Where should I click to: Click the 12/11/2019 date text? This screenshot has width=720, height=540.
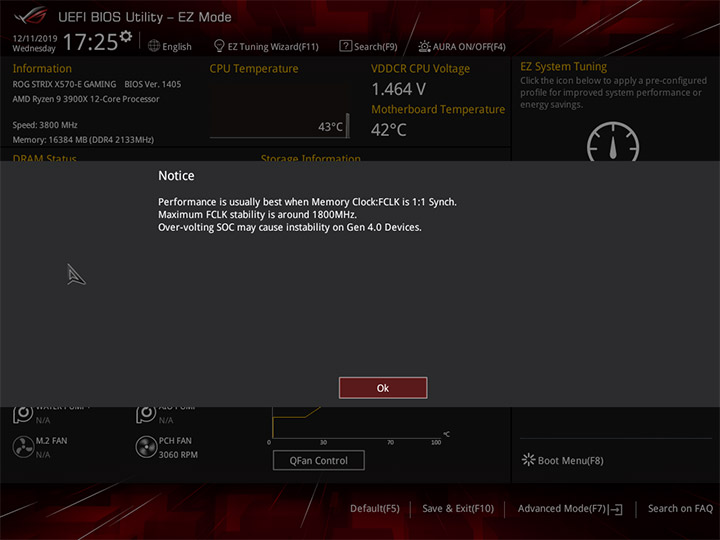[x=35, y=39]
